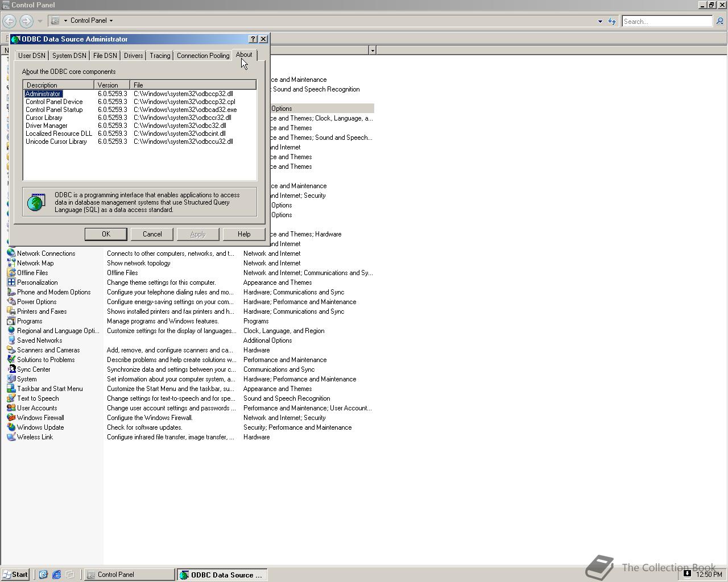
Task: Open address bar root location dropdown arrow
Action: point(65,20)
